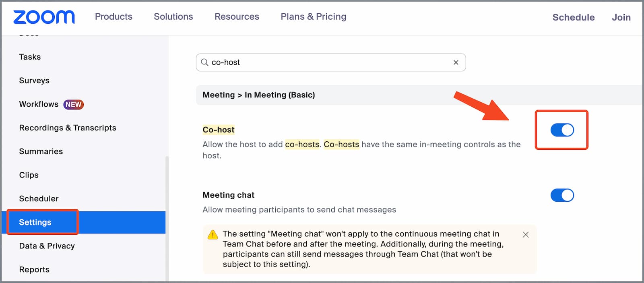Click the Schedule link
This screenshot has width=644, height=283.
pos(573,17)
